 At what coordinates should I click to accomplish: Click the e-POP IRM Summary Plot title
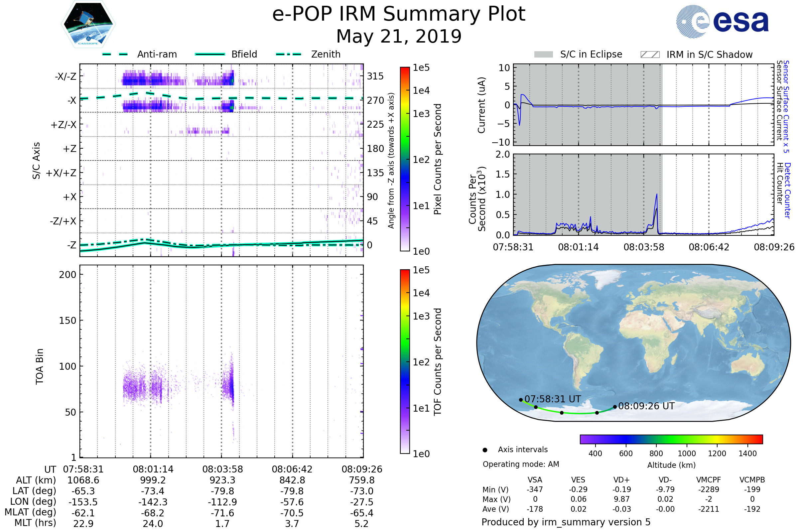[x=399, y=14]
